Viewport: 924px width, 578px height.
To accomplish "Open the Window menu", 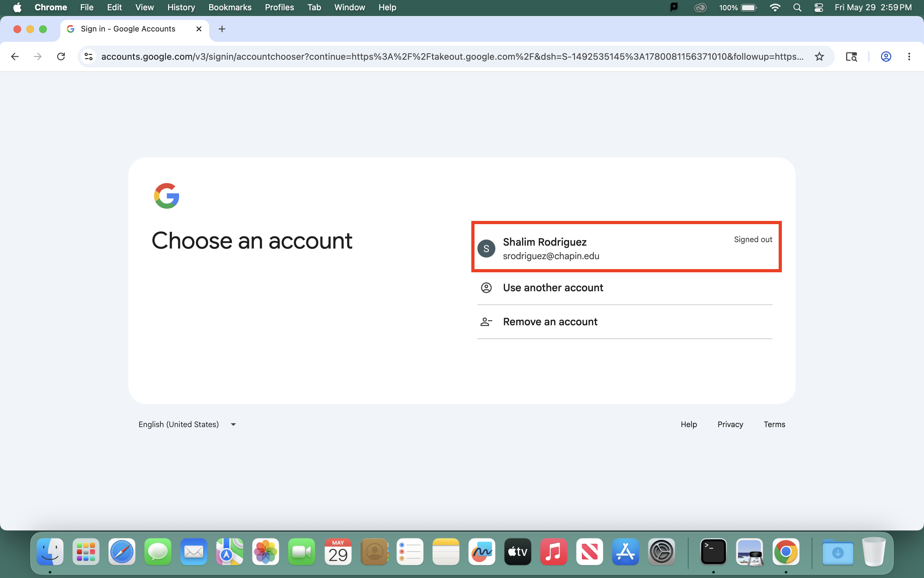I will click(349, 7).
